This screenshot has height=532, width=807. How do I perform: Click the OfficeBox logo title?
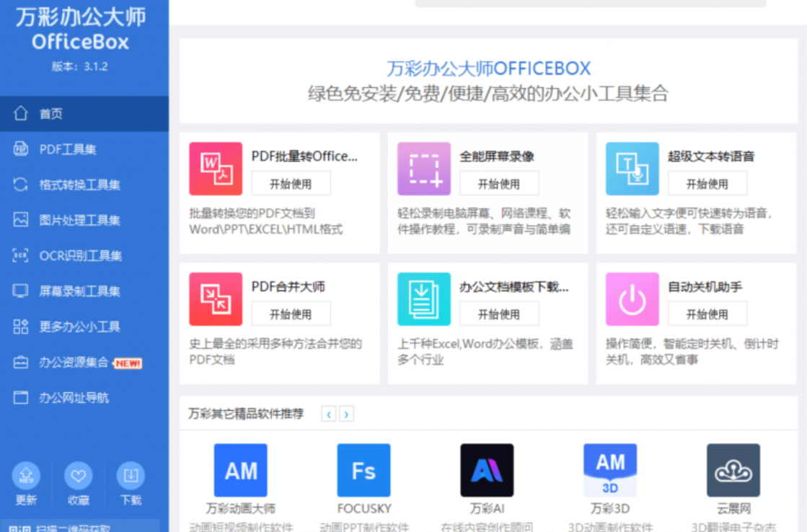pos(80,42)
